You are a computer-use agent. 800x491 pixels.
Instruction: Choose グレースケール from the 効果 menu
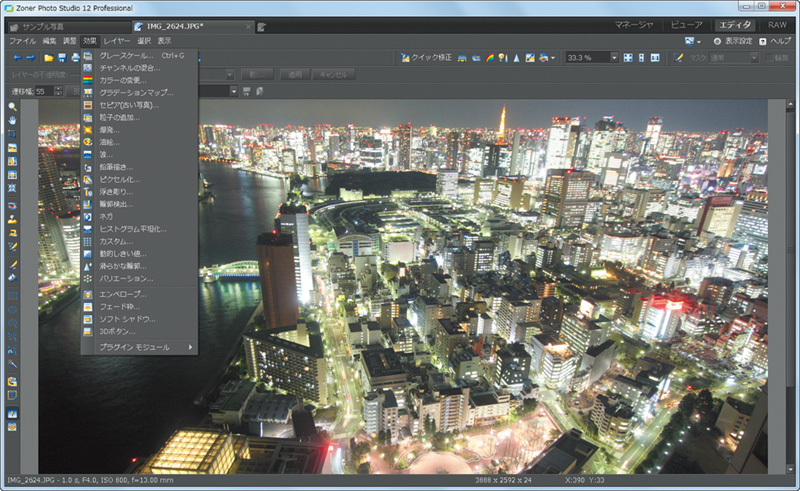(126, 55)
